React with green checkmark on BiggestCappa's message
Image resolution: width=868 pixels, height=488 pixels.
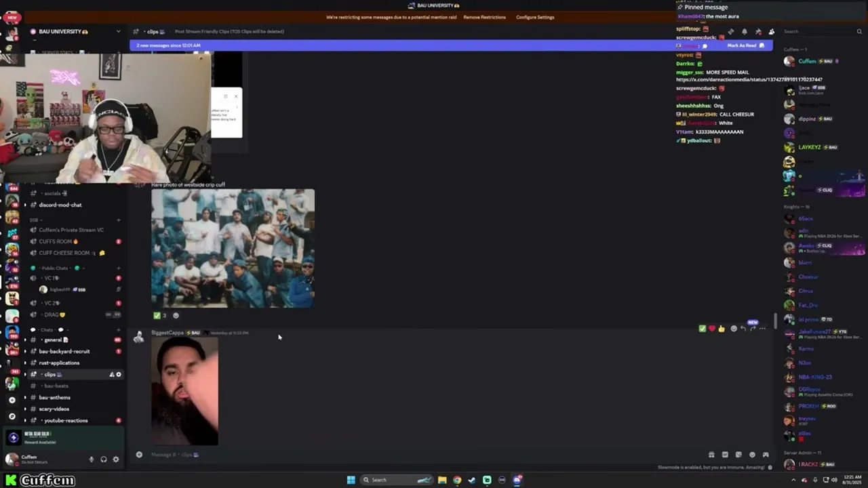pyautogui.click(x=703, y=329)
